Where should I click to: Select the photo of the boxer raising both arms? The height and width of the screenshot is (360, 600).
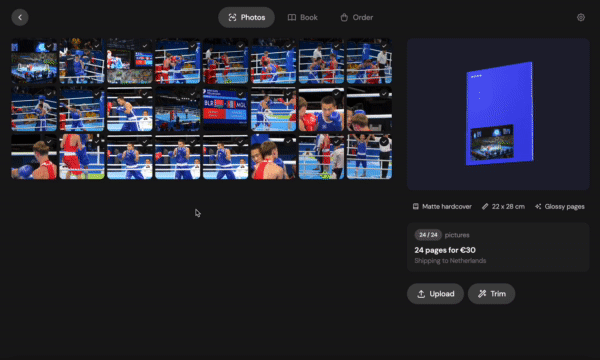coord(369,157)
